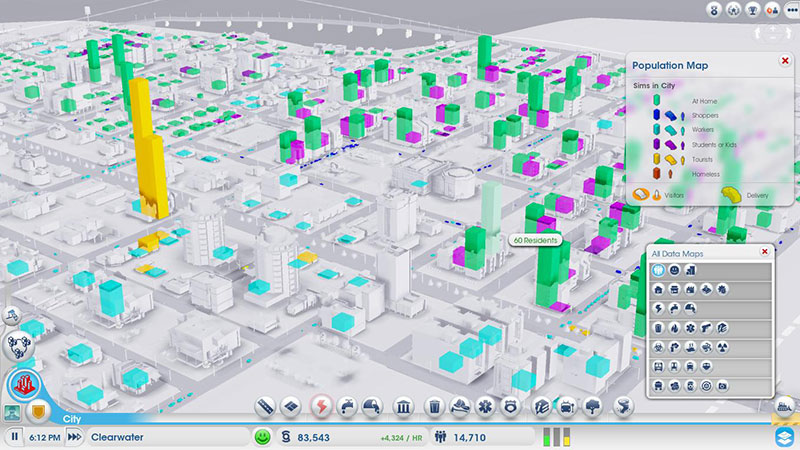The height and width of the screenshot is (450, 800).
Task: Open the Police badge menu
Action: pyautogui.click(x=511, y=407)
